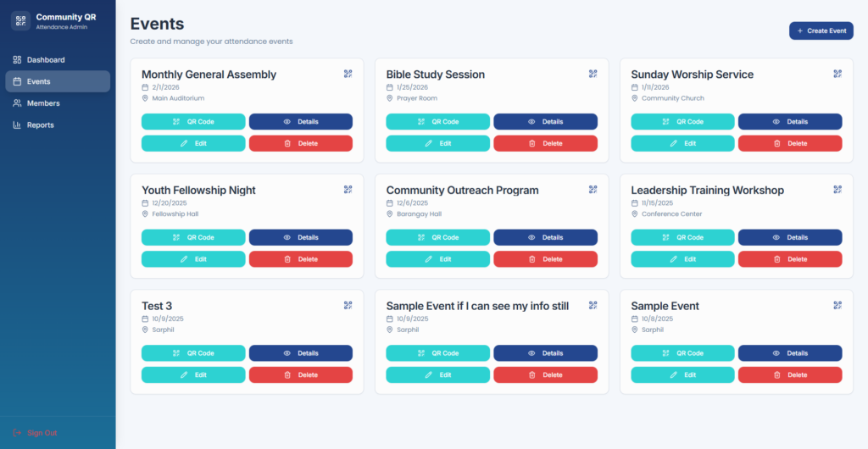Click QR icon on Bible Study Session card

pos(593,74)
